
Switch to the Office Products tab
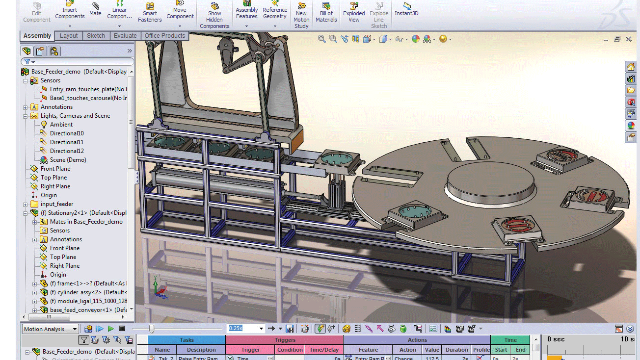pos(165,36)
